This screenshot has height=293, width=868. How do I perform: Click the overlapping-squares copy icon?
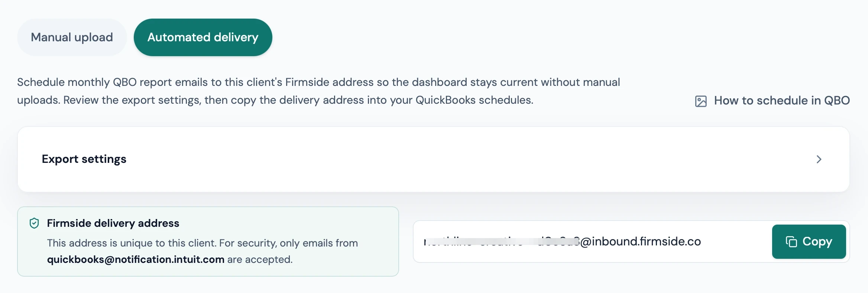click(x=791, y=242)
